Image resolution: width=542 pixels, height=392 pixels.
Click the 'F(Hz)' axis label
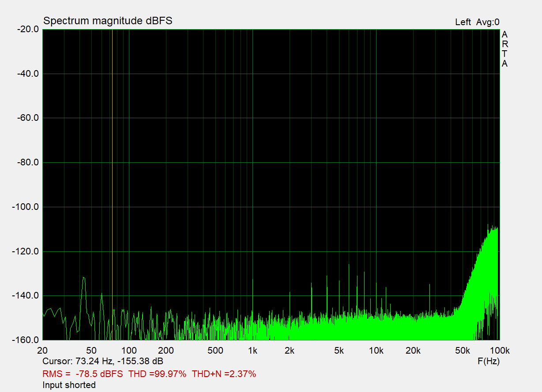click(489, 361)
